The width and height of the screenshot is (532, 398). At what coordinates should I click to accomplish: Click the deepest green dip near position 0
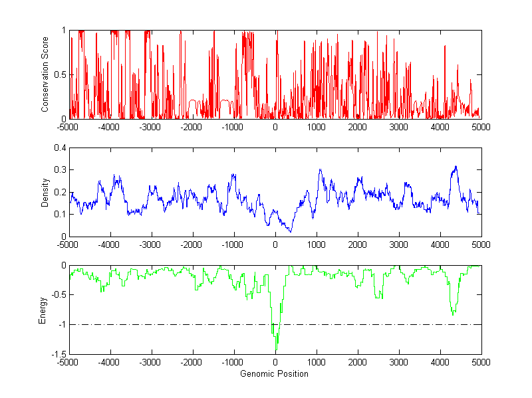pos(276,348)
